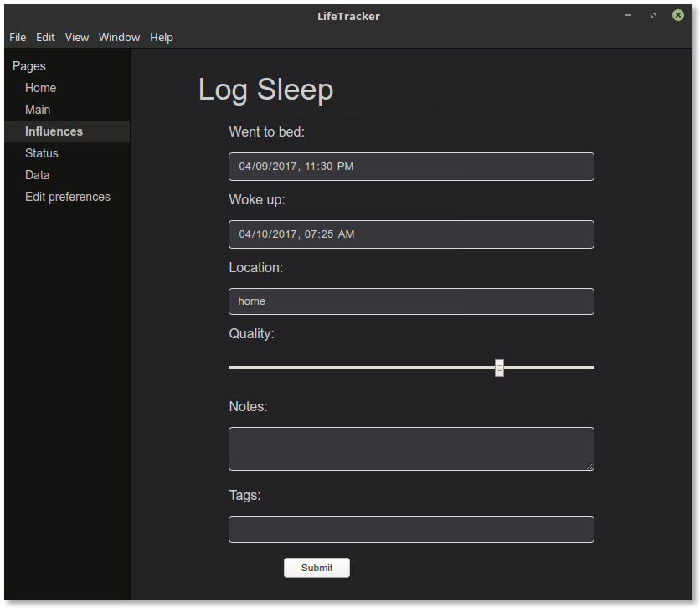Click the Went to bed datetime field

pos(411,167)
